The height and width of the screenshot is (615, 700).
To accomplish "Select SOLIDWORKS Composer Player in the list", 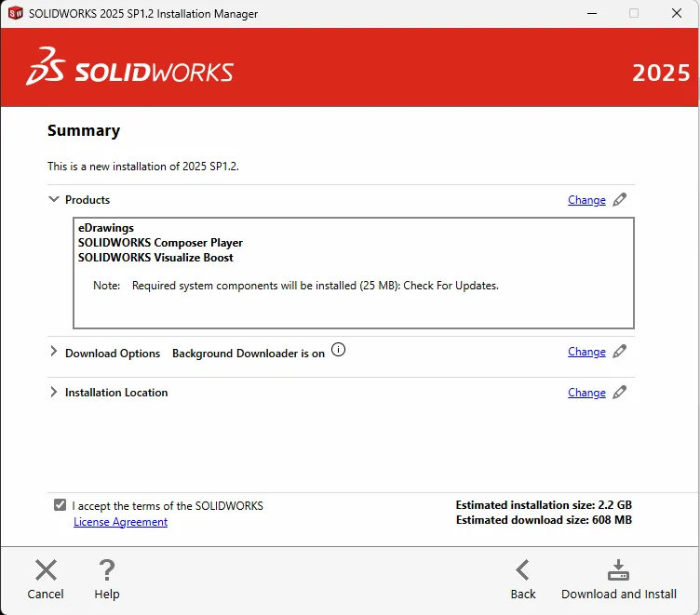I will click(160, 242).
